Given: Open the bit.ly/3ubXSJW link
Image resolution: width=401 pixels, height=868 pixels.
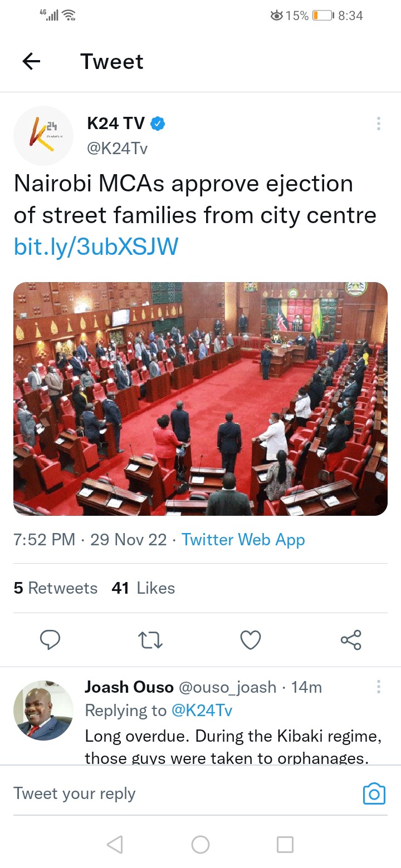Looking at the screenshot, I should click(96, 246).
